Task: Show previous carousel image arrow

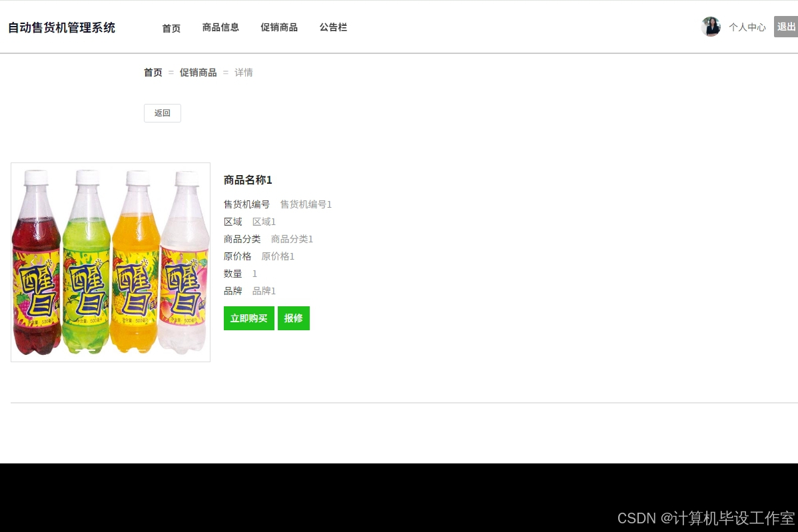Action: [33, 262]
